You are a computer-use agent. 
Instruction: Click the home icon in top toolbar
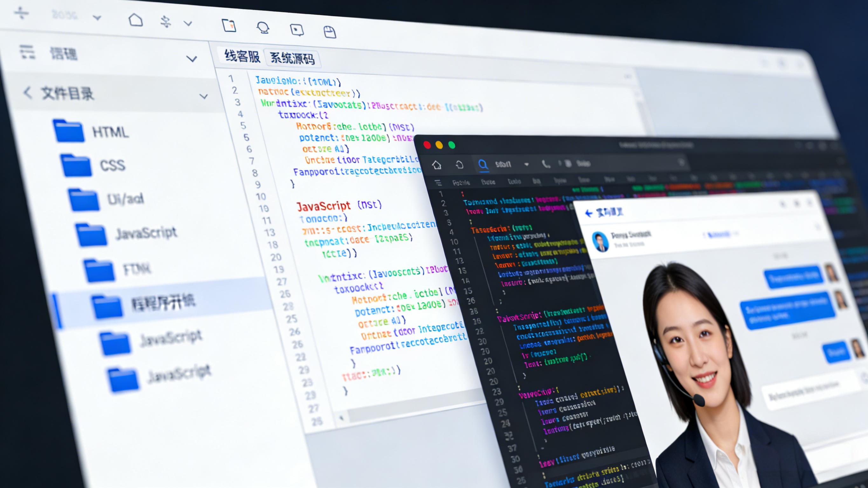[135, 20]
